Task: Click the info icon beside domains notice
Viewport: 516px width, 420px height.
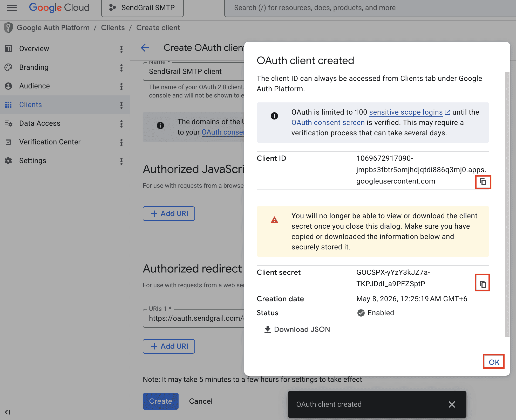Action: [160, 125]
